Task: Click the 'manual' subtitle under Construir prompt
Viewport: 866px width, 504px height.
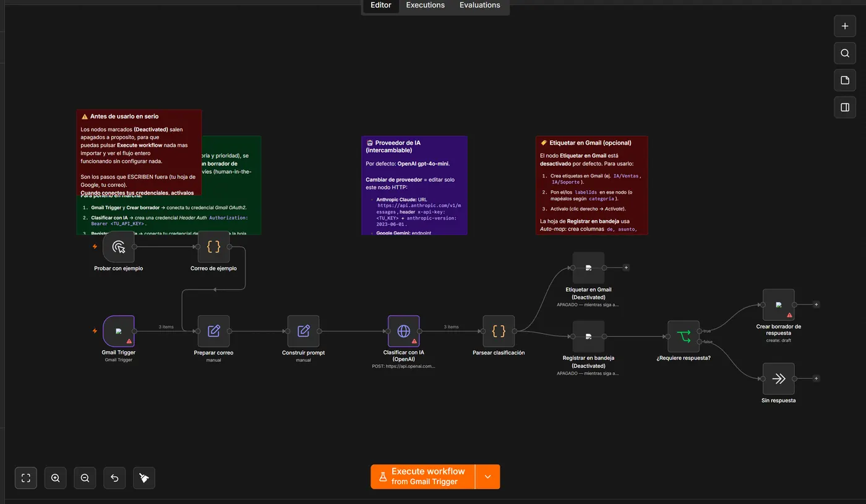Action: pyautogui.click(x=304, y=360)
